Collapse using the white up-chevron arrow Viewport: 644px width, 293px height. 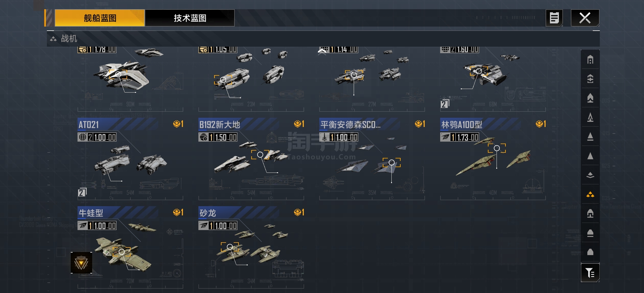322,51
